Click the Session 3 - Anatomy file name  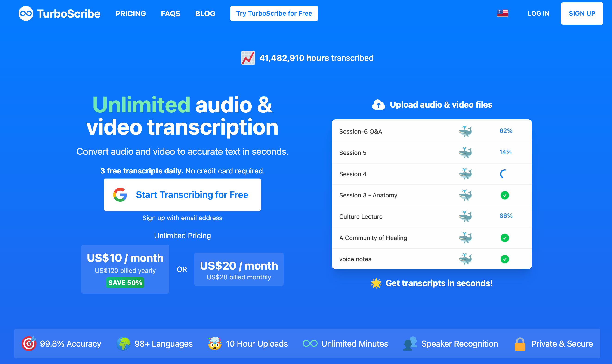368,195
